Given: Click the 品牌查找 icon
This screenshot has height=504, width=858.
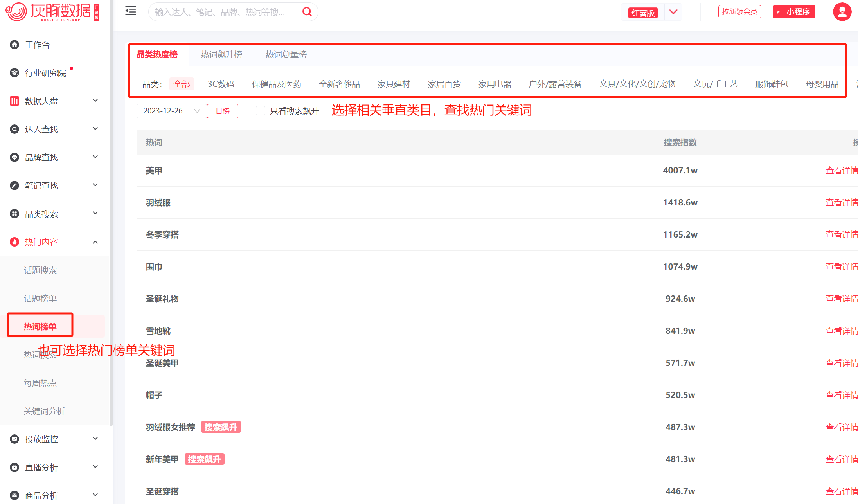Looking at the screenshot, I should 14,157.
